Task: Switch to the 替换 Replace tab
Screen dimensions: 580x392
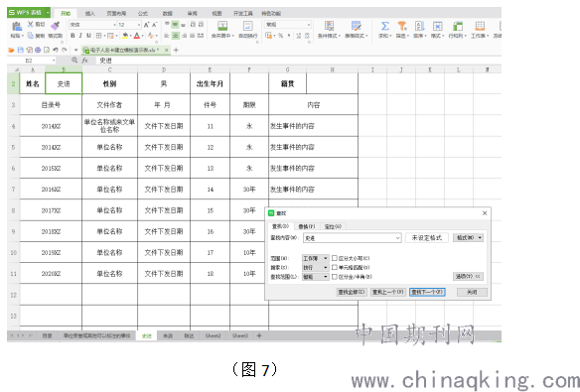Action: (307, 226)
